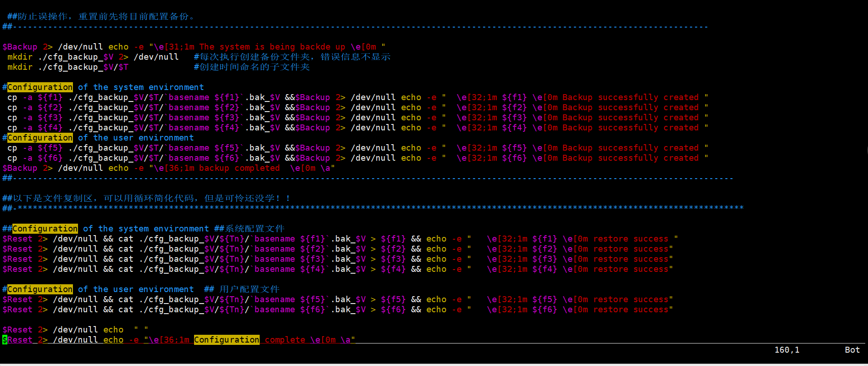Click the "complete" word on the last line
Image resolution: width=868 pixels, height=366 pixels.
point(285,340)
